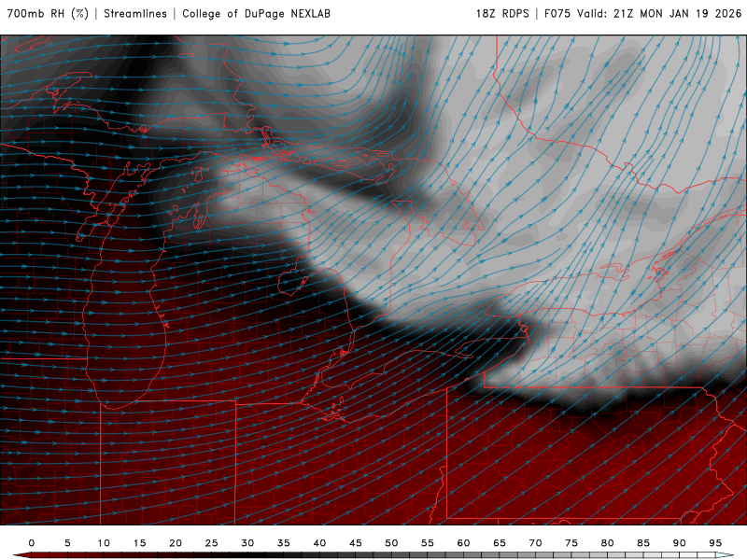Click "Valid: 21Z MON JAN 19 2026" text

click(x=659, y=14)
